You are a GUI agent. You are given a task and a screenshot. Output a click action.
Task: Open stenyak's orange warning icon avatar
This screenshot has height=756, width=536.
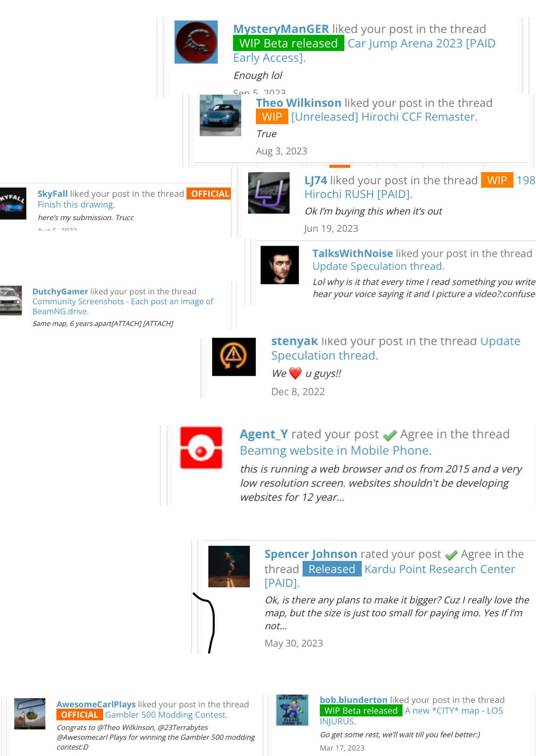tap(234, 357)
